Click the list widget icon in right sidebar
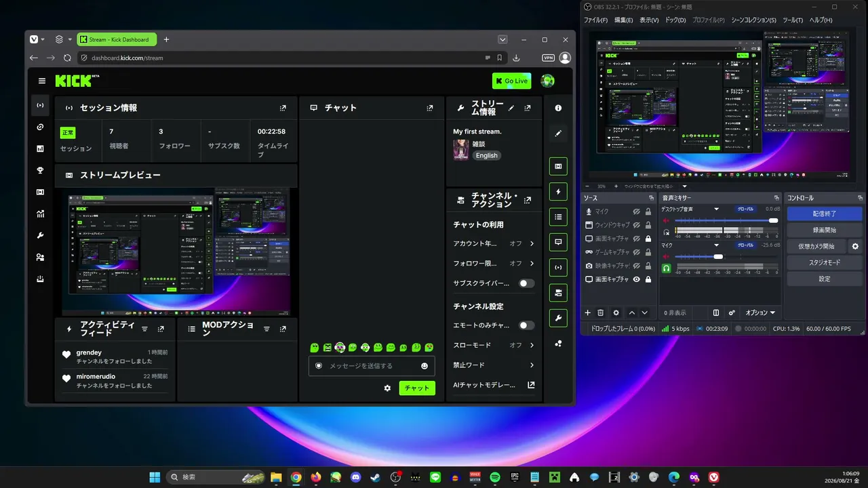Screen dimensions: 868x488 coord(558,217)
